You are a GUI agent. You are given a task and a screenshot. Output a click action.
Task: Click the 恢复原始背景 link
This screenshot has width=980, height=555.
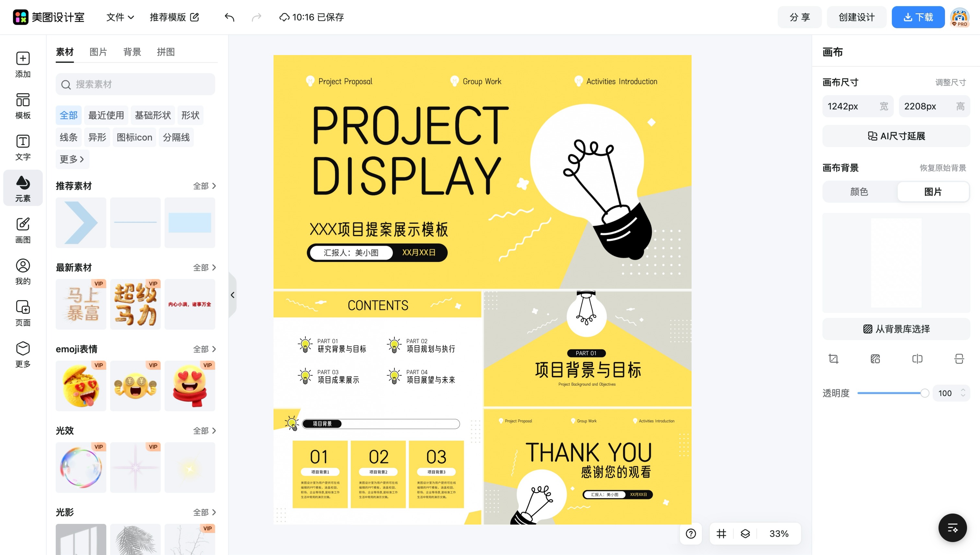click(943, 168)
